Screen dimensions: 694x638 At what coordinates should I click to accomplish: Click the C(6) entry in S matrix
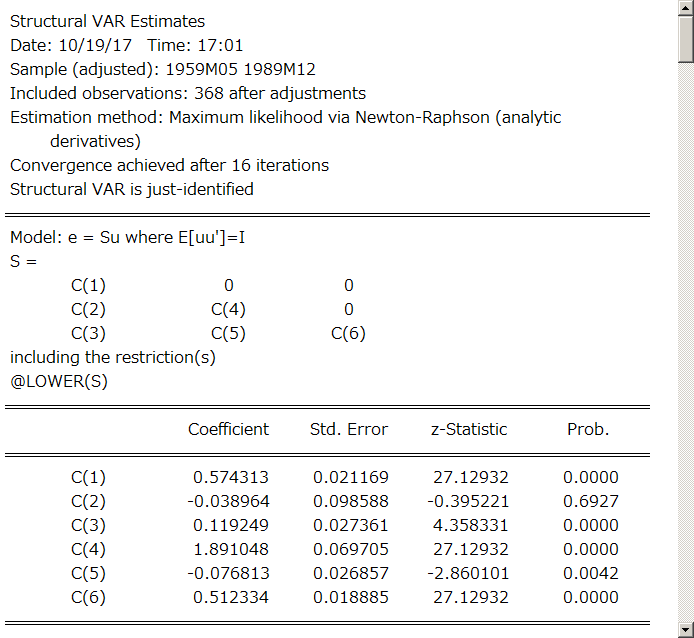point(348,333)
